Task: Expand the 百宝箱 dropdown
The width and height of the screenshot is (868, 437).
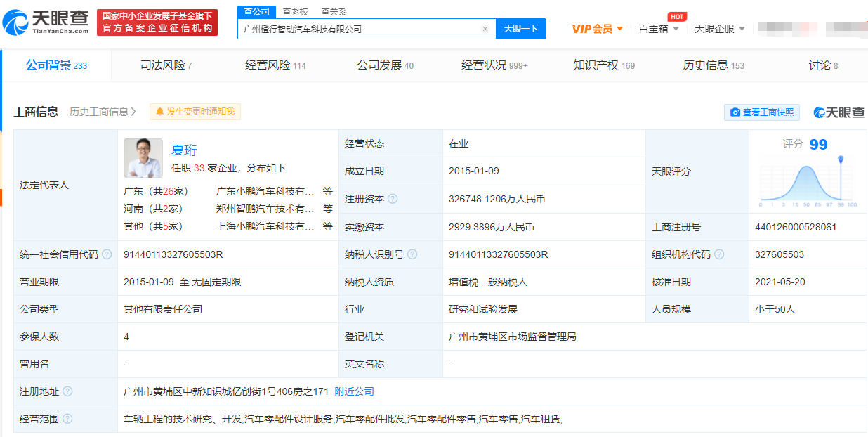Action: pos(658,29)
